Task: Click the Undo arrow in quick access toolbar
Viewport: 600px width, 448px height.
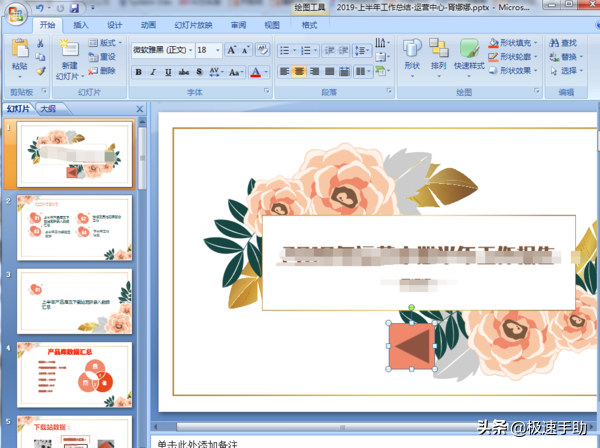Action: pos(39,8)
